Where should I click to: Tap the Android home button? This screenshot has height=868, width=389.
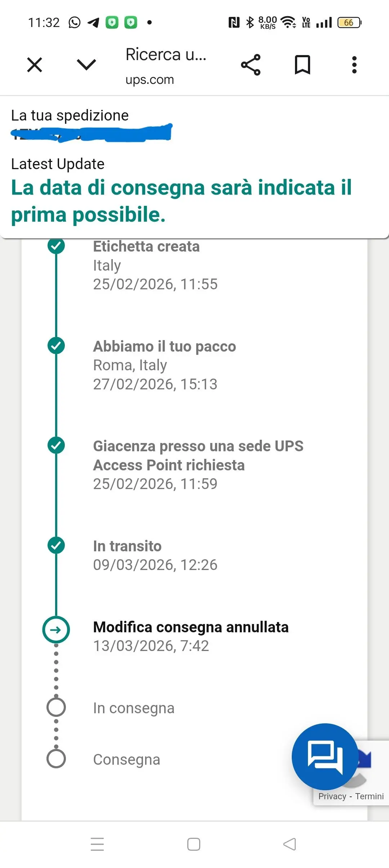tap(194, 844)
